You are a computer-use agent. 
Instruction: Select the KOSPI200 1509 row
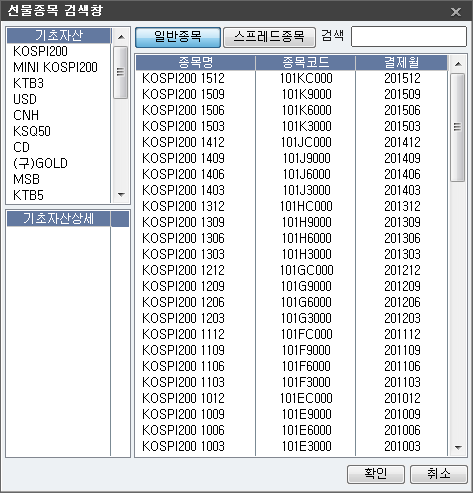click(291, 94)
